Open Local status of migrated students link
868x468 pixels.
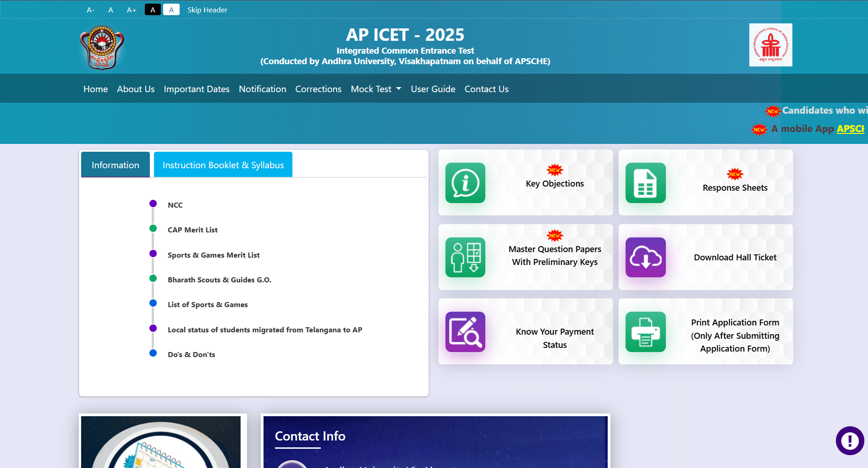click(x=265, y=330)
